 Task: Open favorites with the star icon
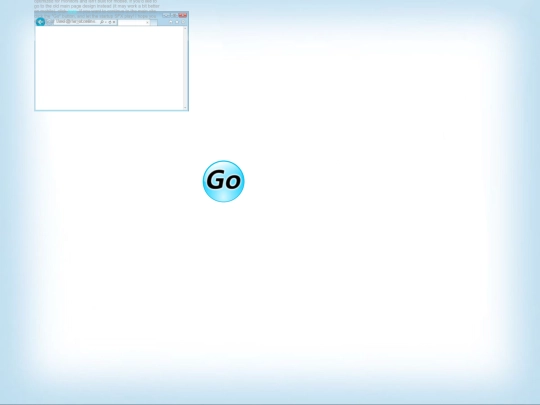(177, 22)
